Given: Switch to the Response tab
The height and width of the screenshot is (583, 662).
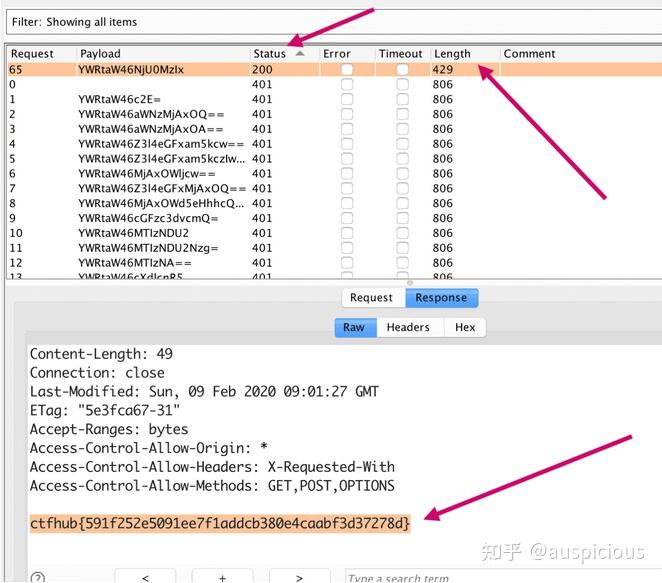Looking at the screenshot, I should click(441, 298).
